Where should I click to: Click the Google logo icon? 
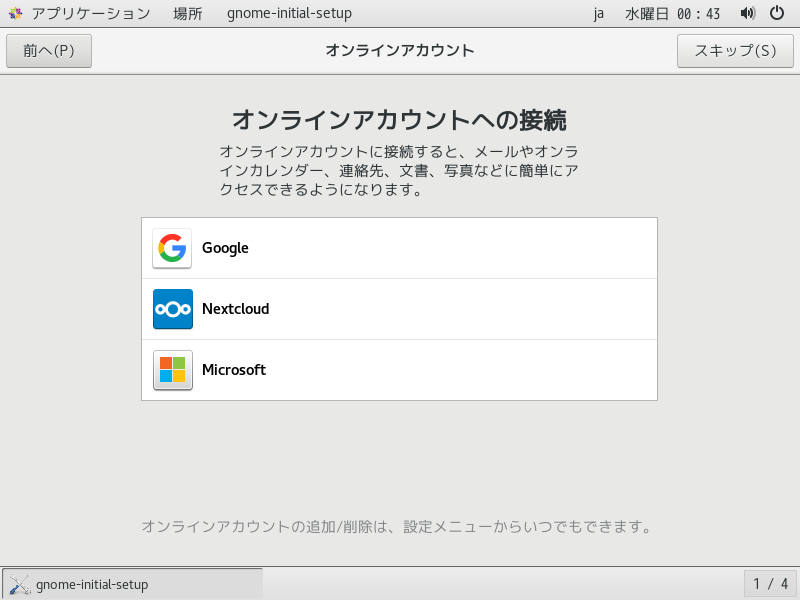(x=172, y=248)
